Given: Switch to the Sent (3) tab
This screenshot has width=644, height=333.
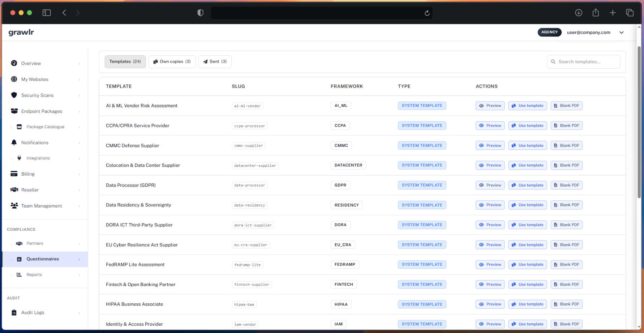Looking at the screenshot, I should tap(215, 62).
